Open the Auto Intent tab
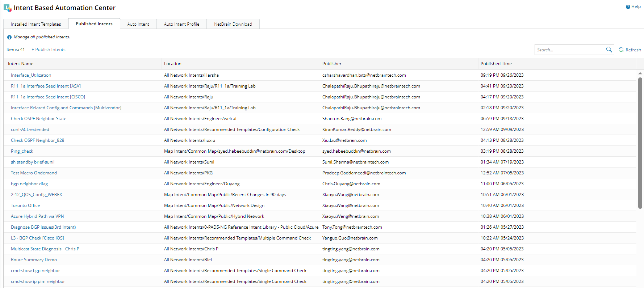Image resolution: width=644 pixels, height=288 pixels. click(138, 24)
